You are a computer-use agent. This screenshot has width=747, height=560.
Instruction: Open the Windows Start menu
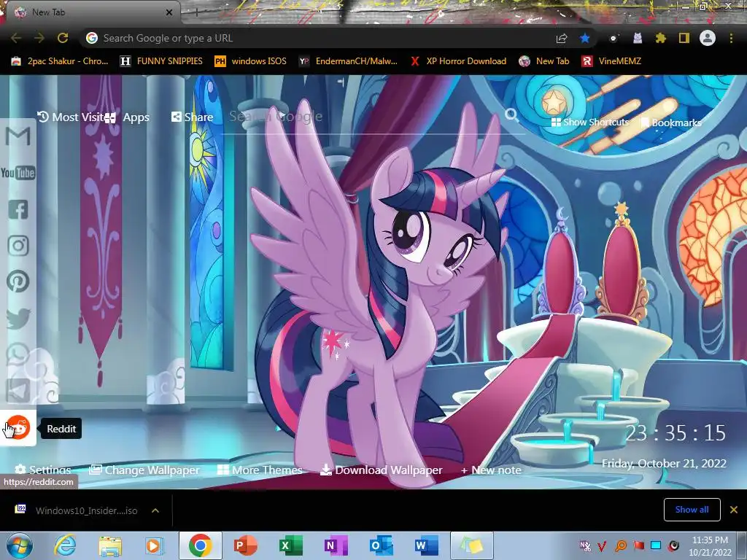tap(19, 545)
